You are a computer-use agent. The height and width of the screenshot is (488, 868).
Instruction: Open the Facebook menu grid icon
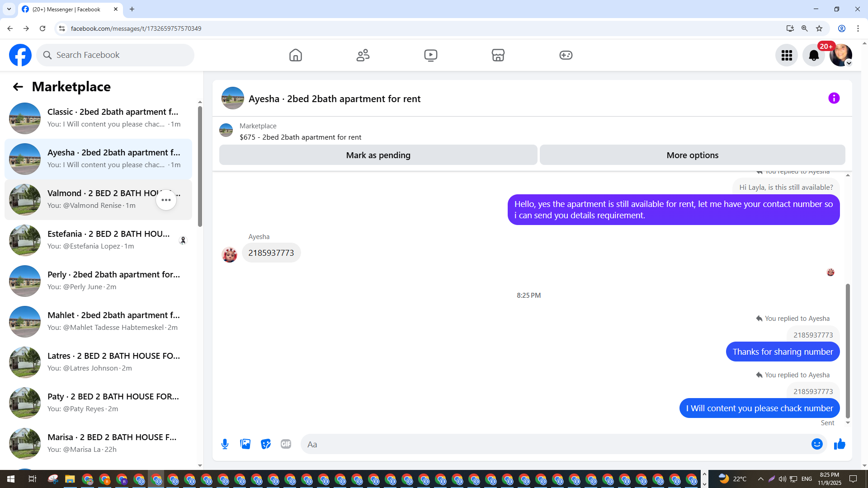(x=787, y=55)
